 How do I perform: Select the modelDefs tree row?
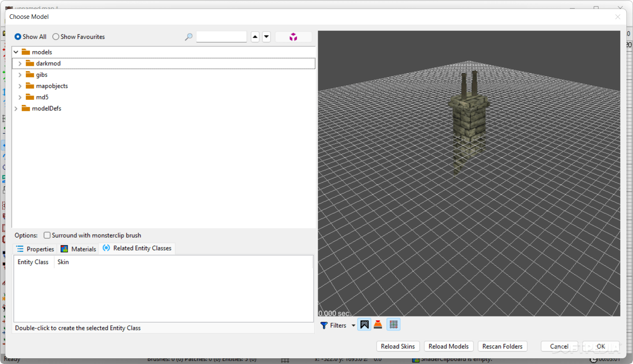pyautogui.click(x=164, y=109)
